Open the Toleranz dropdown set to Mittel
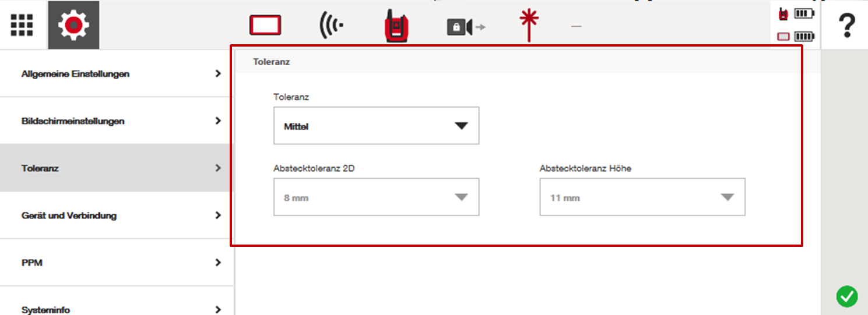 tap(376, 126)
